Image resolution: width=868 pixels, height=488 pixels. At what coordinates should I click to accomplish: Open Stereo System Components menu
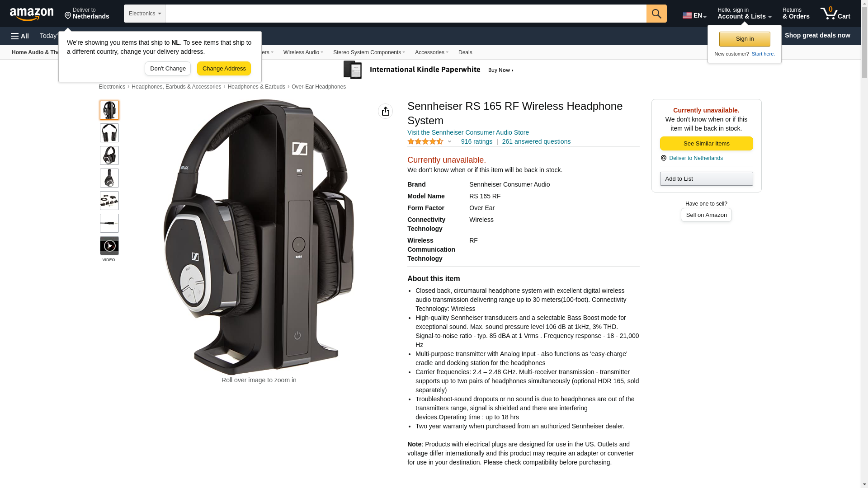click(369, 52)
